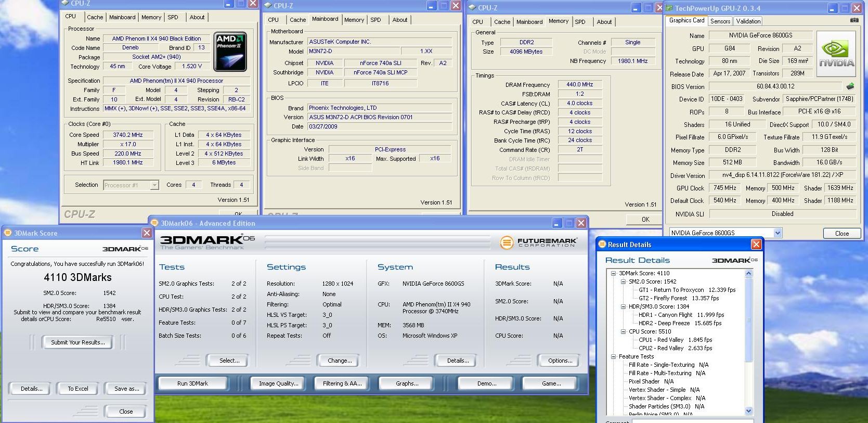Image resolution: width=868 pixels, height=423 pixels.
Task: Click the Close button in GPU-Z
Action: (841, 233)
